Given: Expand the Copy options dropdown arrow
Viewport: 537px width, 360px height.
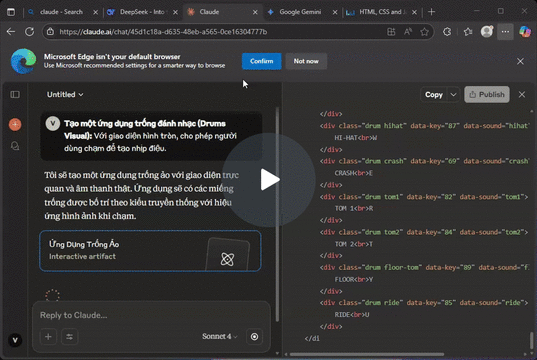Looking at the screenshot, I should (453, 95).
